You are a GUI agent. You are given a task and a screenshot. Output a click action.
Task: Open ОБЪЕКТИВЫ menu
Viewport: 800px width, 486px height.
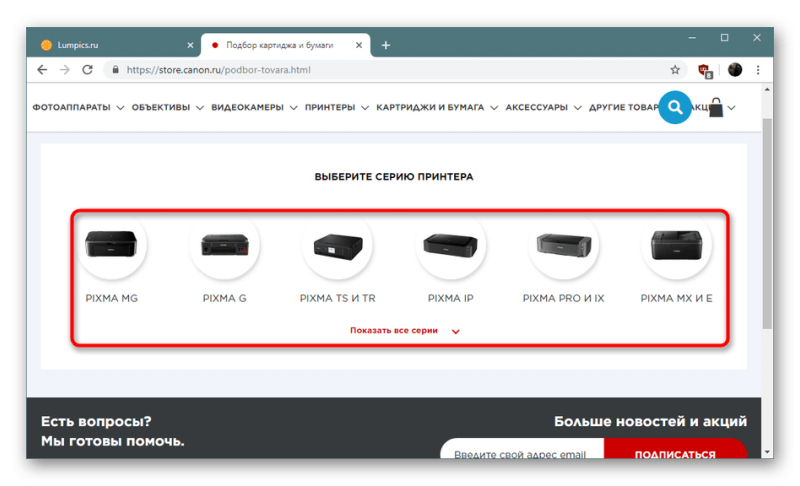(161, 108)
